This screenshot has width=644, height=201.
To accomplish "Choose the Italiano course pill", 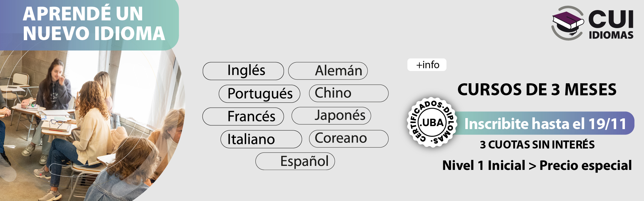I will pos(261,139).
